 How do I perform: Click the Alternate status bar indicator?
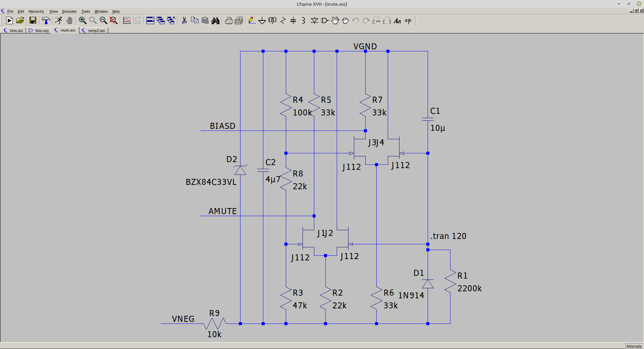point(634,346)
